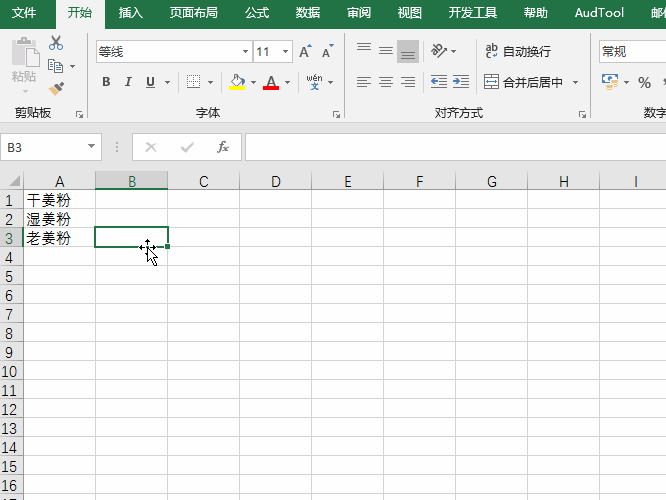The height and width of the screenshot is (500, 666).
Task: Switch to Page Layout (页面布局) tab
Action: [193, 13]
